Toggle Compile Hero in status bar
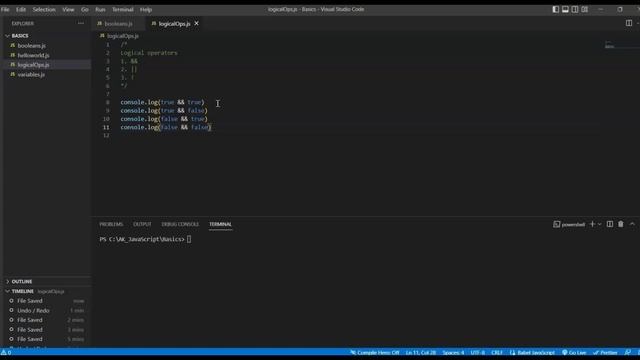The image size is (640, 360). click(374, 353)
